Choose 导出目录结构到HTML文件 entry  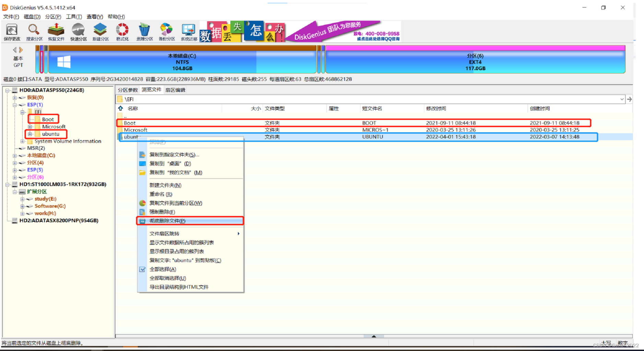(190, 287)
